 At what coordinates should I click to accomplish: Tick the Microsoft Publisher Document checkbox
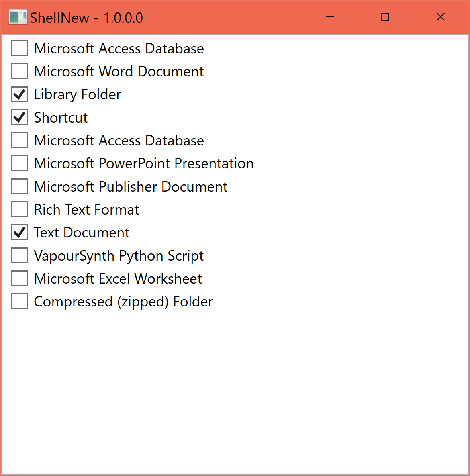[x=19, y=186]
